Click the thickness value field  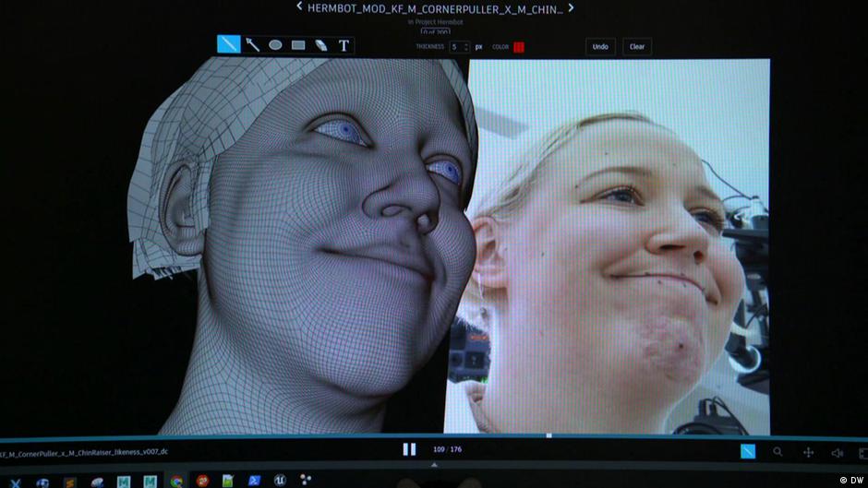click(457, 46)
